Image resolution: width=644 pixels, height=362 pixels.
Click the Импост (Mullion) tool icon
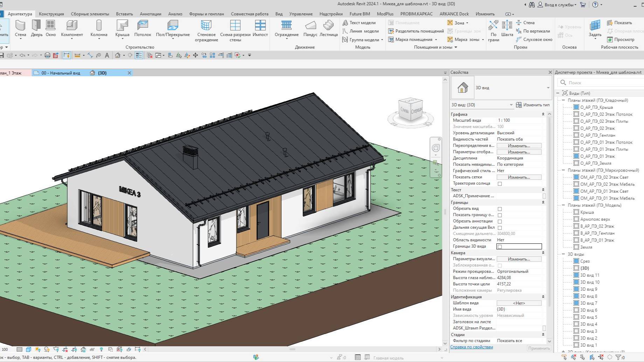pos(260,25)
